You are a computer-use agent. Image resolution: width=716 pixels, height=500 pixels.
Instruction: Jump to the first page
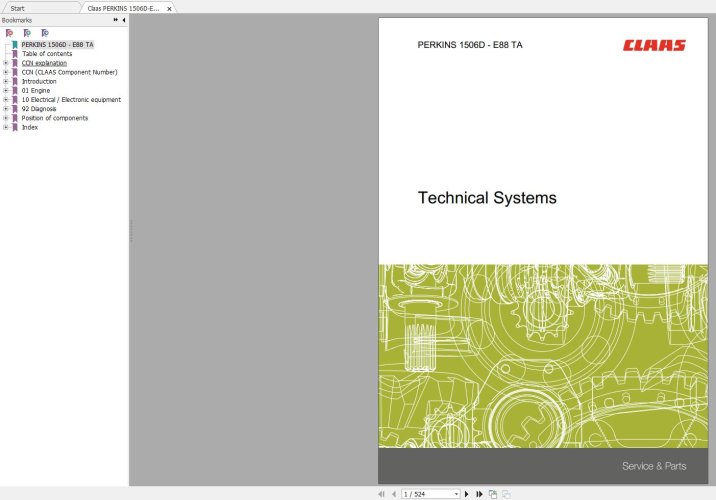click(x=381, y=494)
